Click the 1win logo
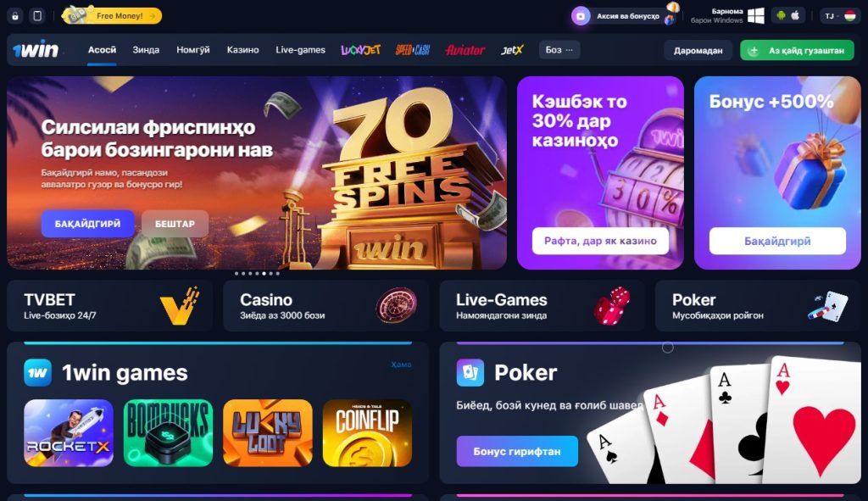This screenshot has height=501, width=868. pyautogui.click(x=36, y=50)
